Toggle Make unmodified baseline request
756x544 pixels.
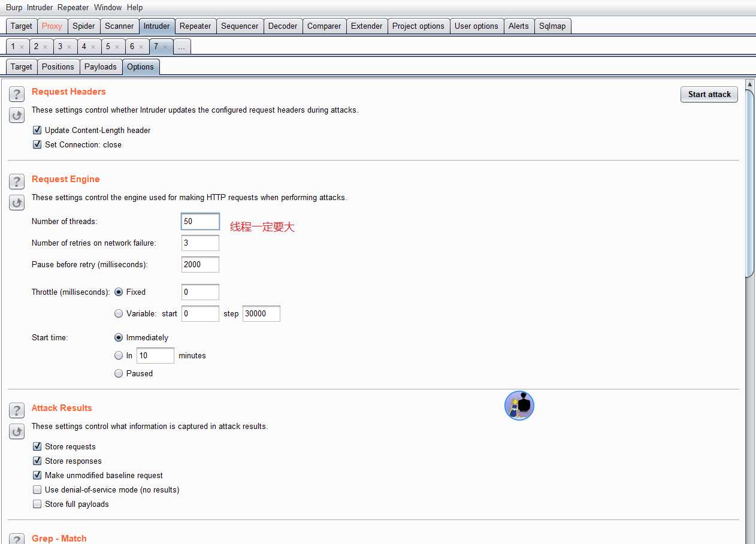click(37, 475)
